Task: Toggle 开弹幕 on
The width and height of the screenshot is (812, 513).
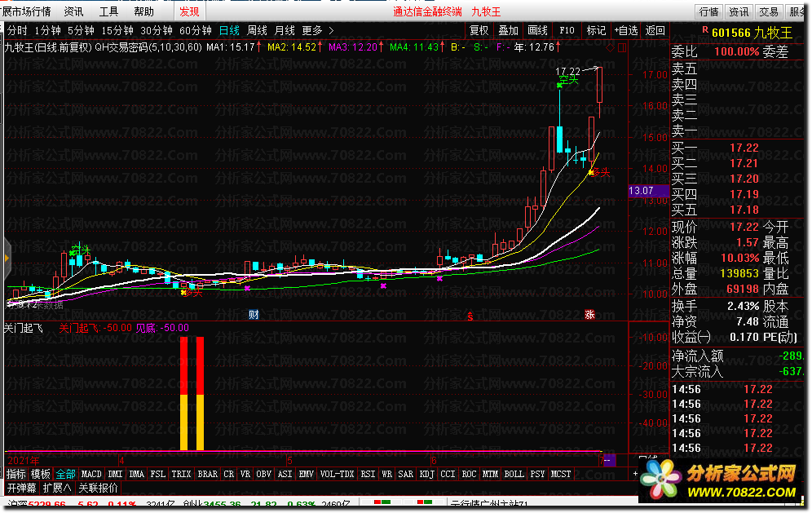Action: (x=22, y=488)
